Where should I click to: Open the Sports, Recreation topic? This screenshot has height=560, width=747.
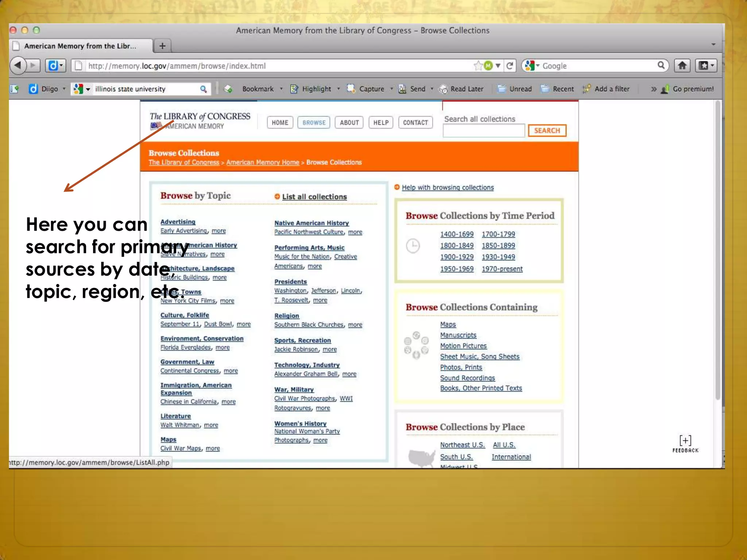click(302, 340)
